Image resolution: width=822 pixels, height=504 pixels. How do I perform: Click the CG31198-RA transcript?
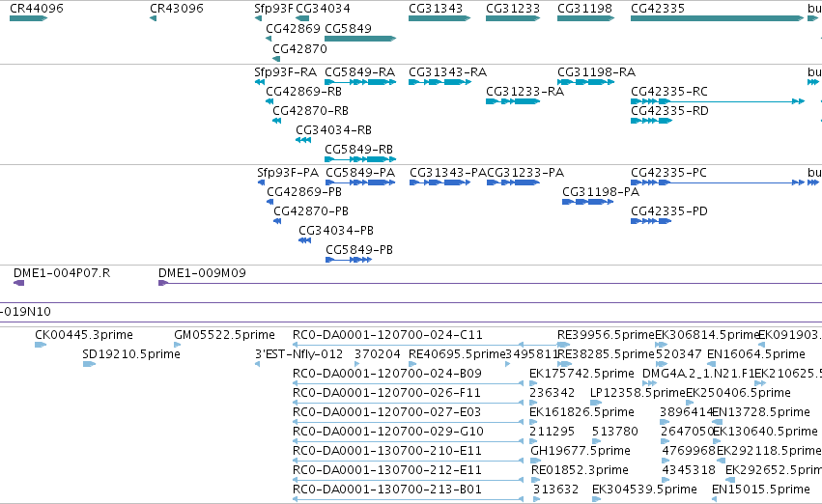point(585,82)
